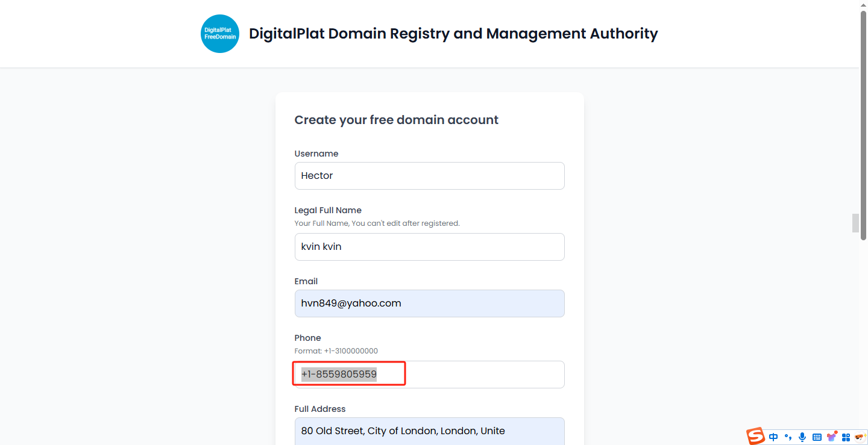The image size is (868, 445).
Task: Click the vertical scrollbar thumb
Action: pos(863,120)
